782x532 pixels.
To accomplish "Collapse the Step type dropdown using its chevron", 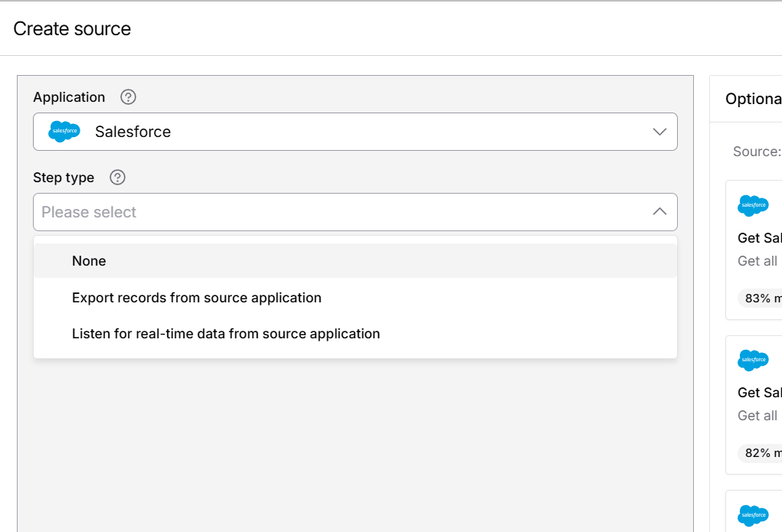I will click(659, 212).
